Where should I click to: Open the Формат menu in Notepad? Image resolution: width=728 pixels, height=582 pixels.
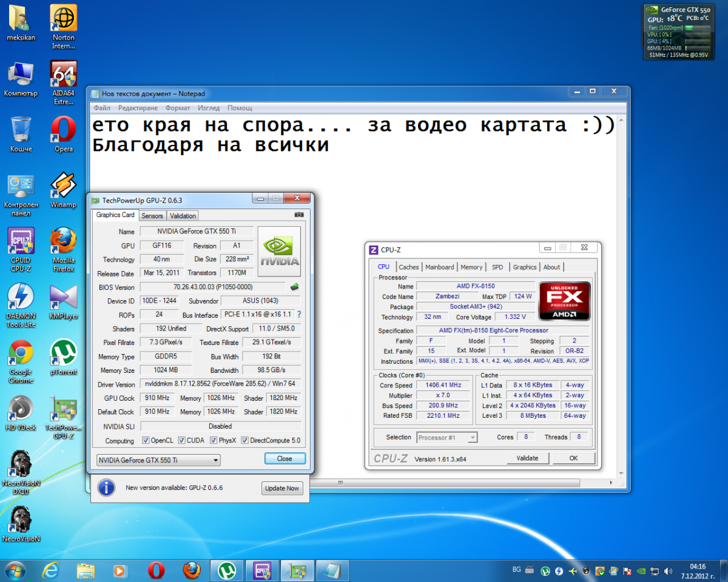point(178,108)
